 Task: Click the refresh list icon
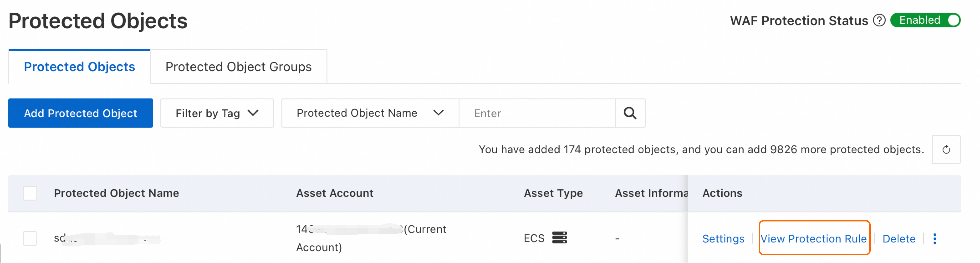[946, 150]
